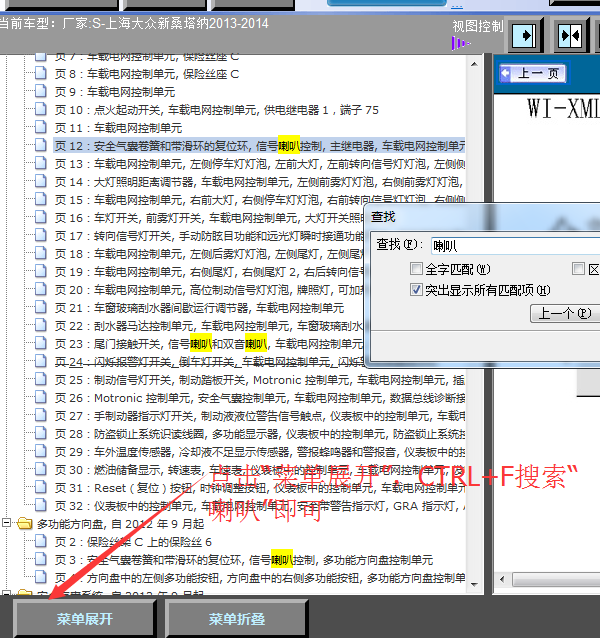Click page icon of 页 26 row

coord(40,397)
